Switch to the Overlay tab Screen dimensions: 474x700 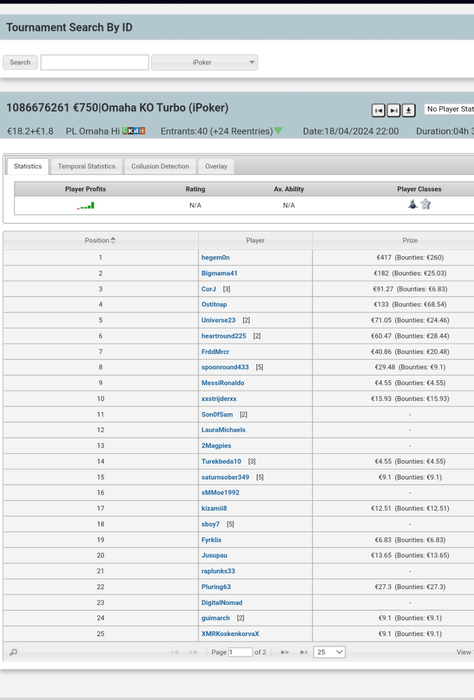coord(216,166)
